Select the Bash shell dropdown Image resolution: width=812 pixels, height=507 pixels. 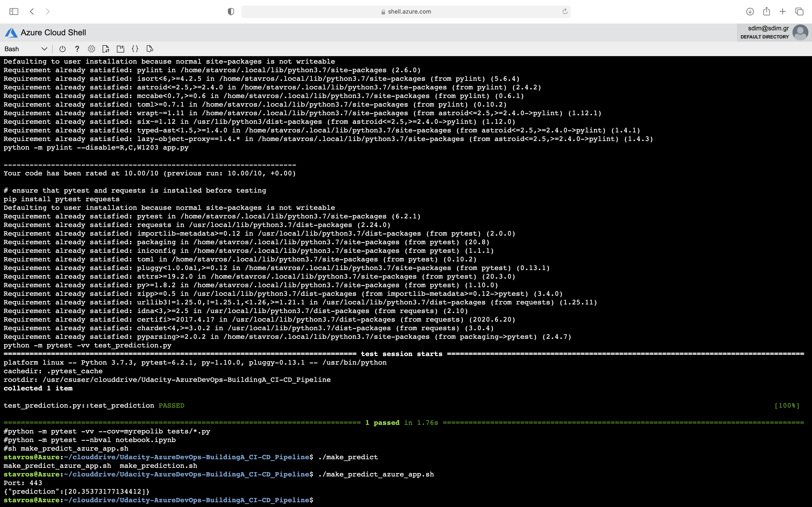pyautogui.click(x=26, y=48)
